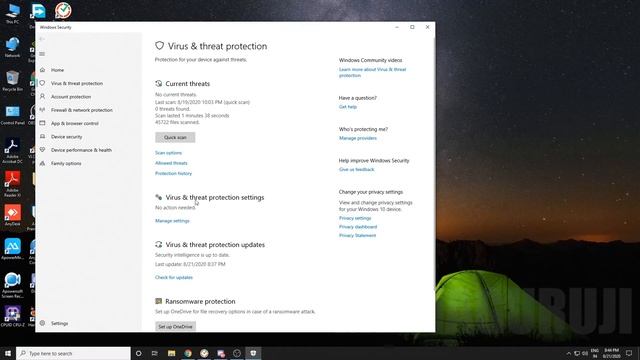
Task: Click Manage providers link
Action: coord(358,138)
